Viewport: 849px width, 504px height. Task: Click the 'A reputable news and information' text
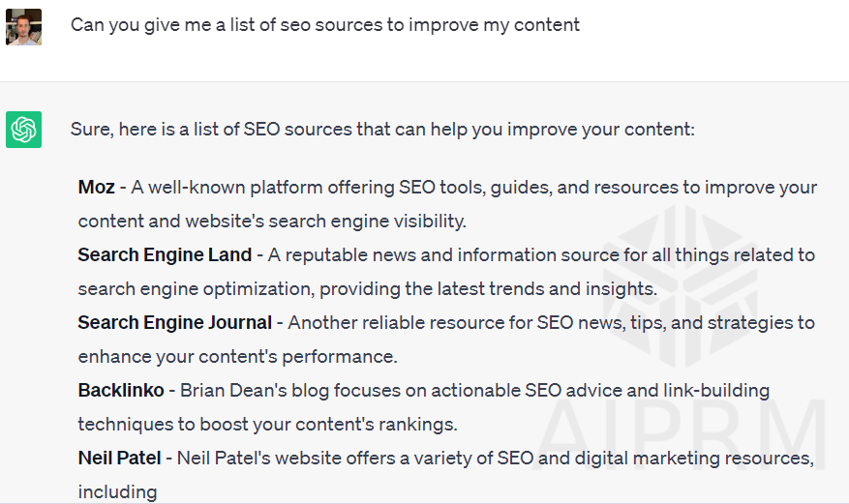541,254
